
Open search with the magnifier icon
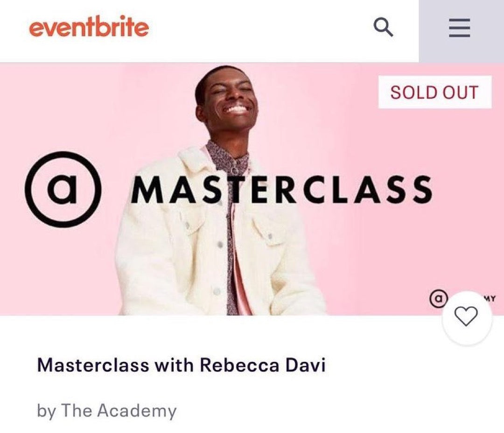384,29
